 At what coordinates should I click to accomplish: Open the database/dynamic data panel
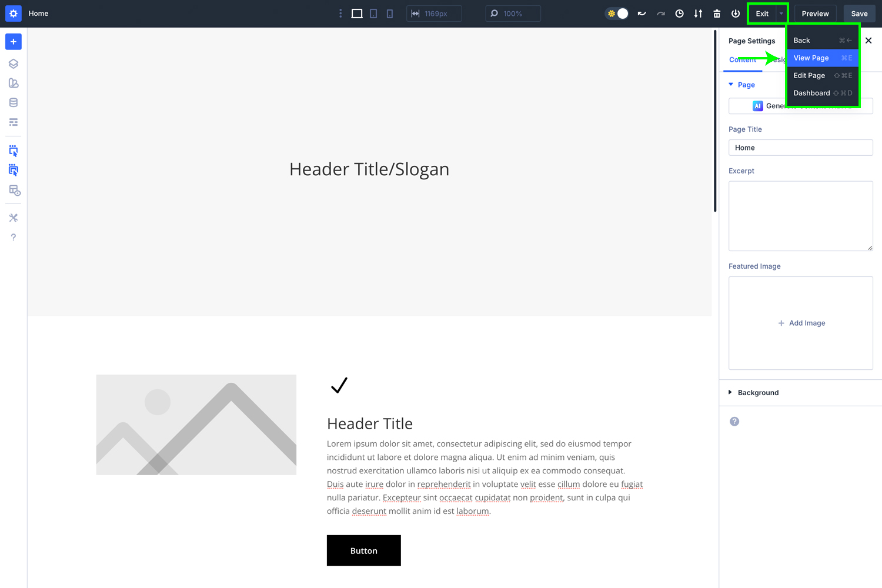point(13,102)
